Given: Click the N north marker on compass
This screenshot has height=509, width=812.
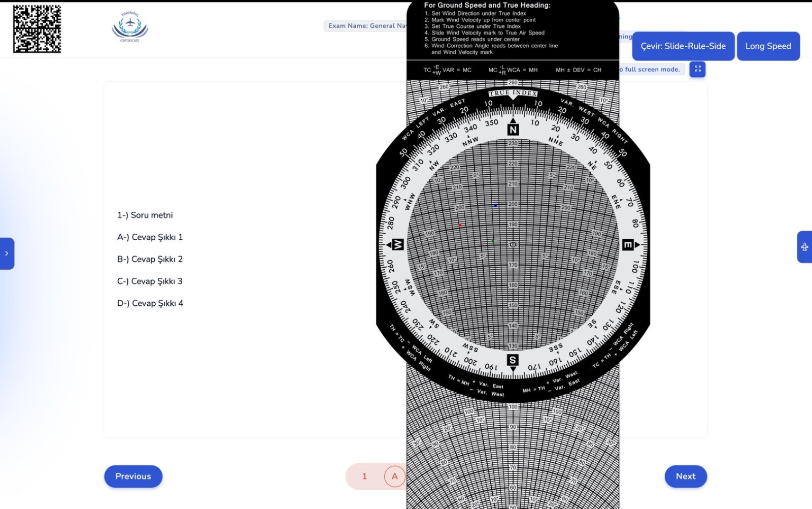Looking at the screenshot, I should pos(513,130).
